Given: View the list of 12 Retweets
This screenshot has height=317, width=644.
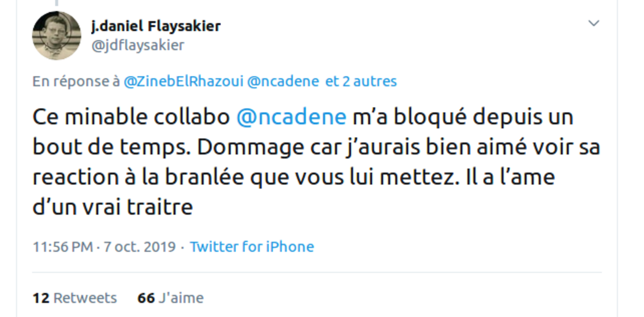Looking at the screenshot, I should [75, 298].
